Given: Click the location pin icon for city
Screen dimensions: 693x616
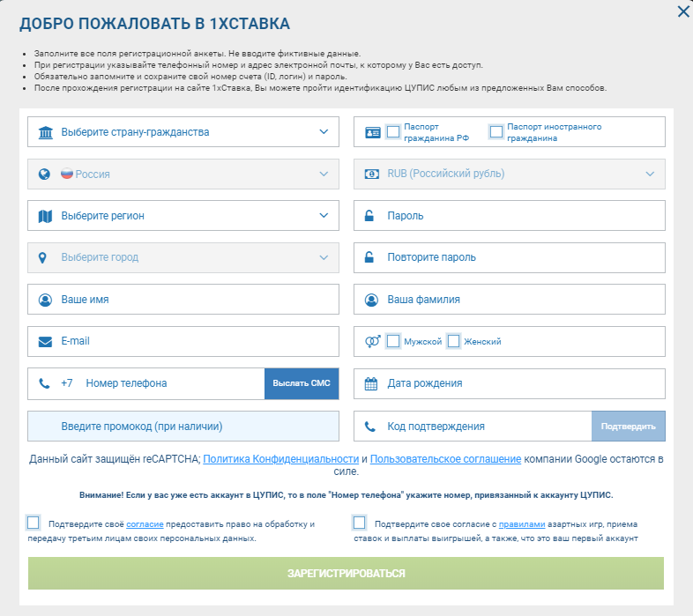Looking at the screenshot, I should 42,257.
